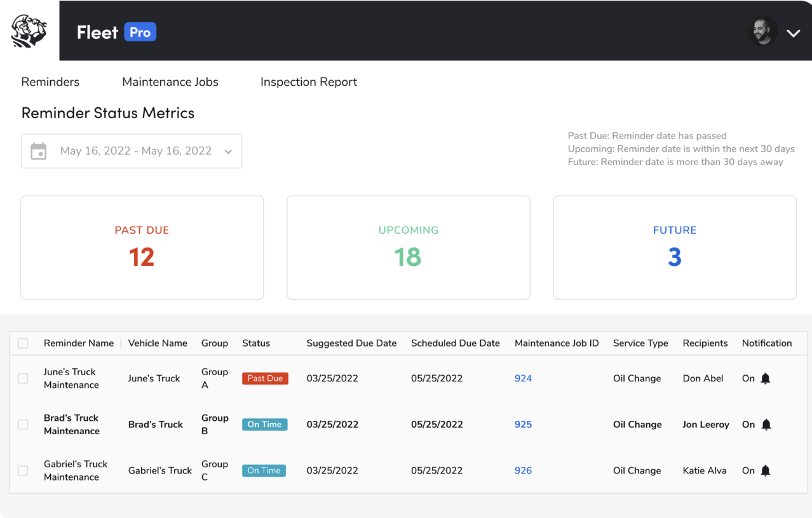Click the Group A cell
The height and width of the screenshot is (518, 812).
click(215, 378)
